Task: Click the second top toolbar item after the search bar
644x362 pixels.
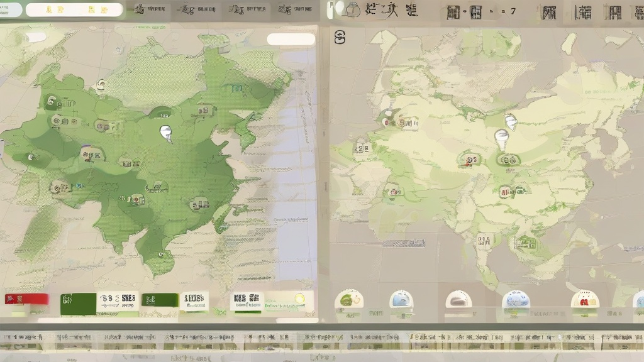Action: (x=197, y=9)
